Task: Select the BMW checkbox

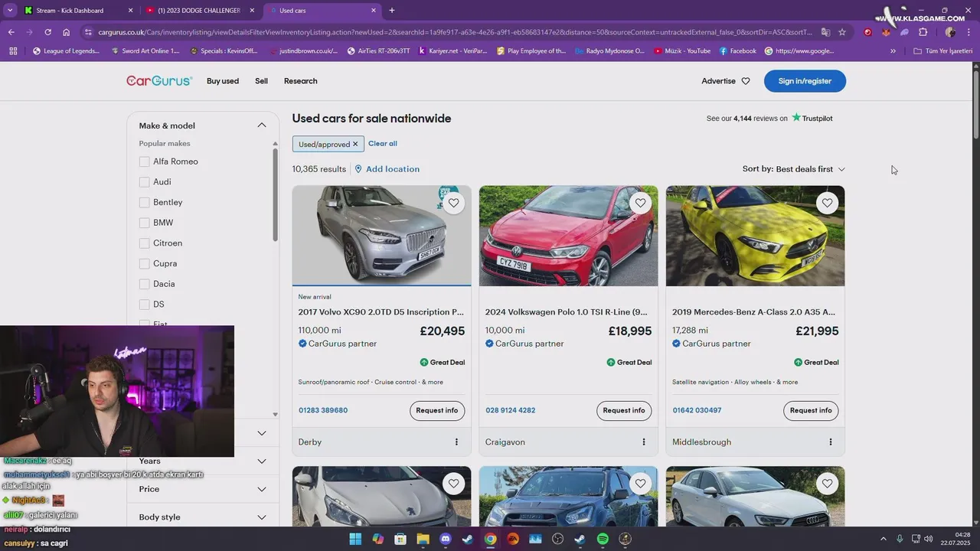Action: 144,223
